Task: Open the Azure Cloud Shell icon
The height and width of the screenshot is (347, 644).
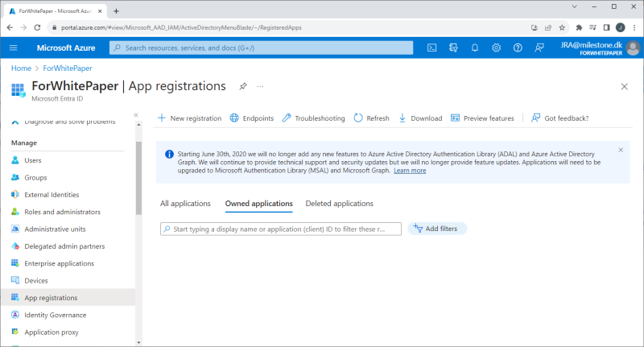Action: pyautogui.click(x=431, y=48)
